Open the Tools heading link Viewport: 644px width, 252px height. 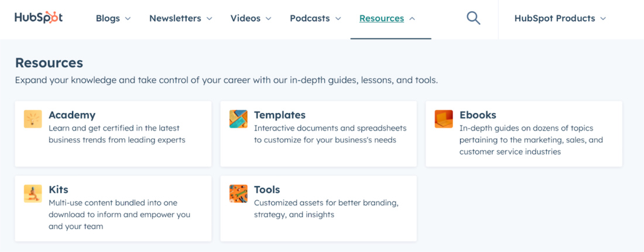click(267, 189)
